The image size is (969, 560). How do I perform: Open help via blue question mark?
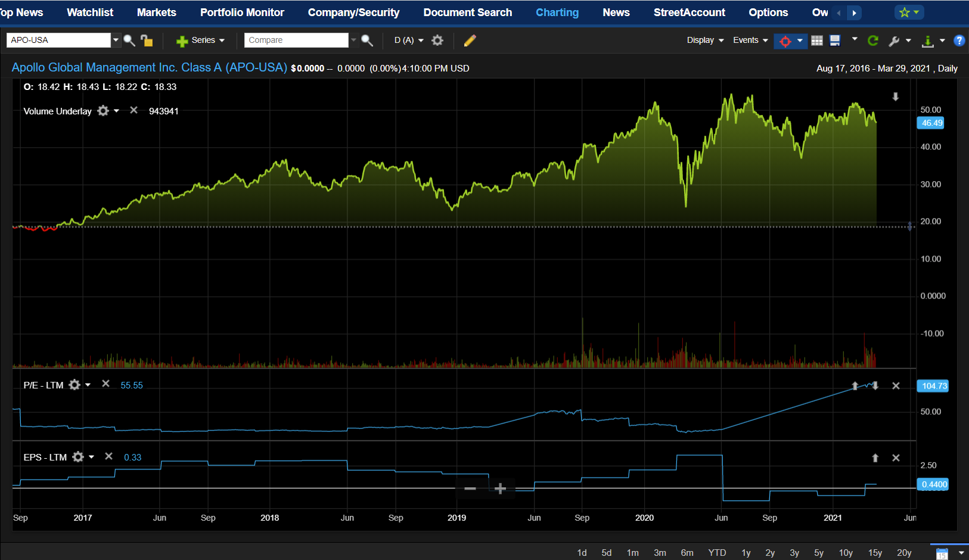point(959,41)
